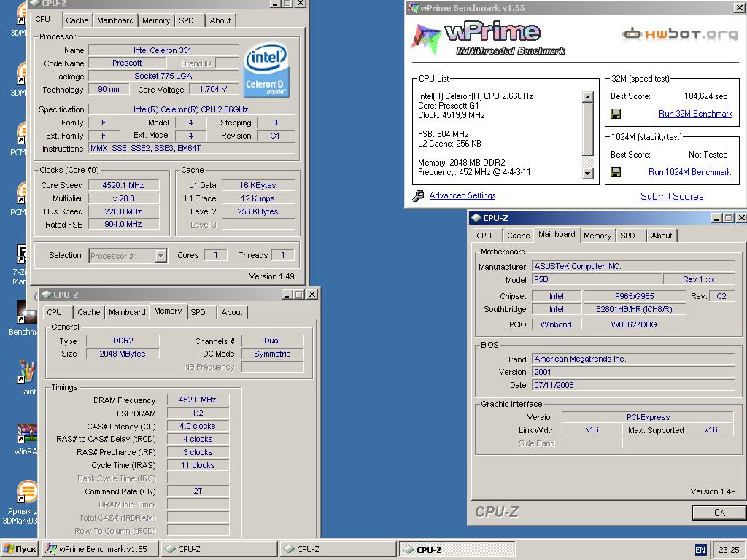Click Manufacturer field ASUSTeK Computer INC.
The height and width of the screenshot is (560, 747).
pos(633,267)
